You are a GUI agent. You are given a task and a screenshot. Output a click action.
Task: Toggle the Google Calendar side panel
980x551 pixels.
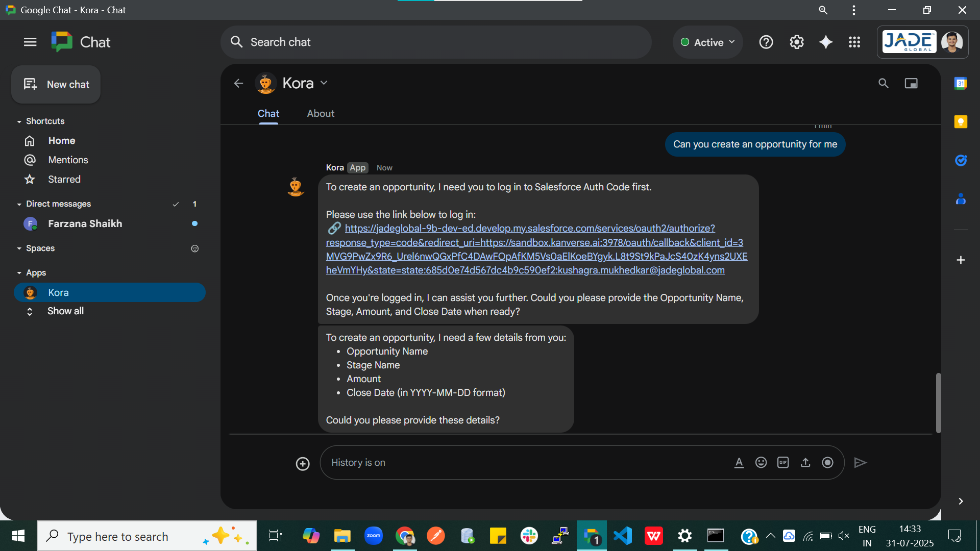961,83
